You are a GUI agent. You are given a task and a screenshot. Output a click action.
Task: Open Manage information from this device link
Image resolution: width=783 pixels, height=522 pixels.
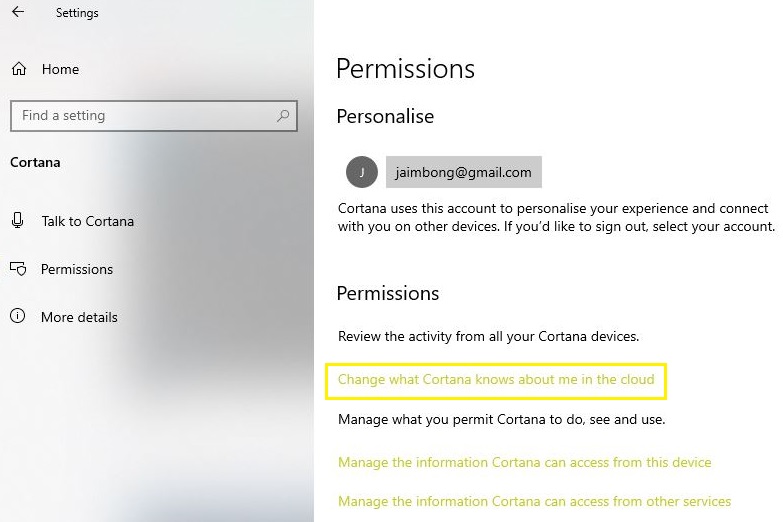click(x=525, y=463)
